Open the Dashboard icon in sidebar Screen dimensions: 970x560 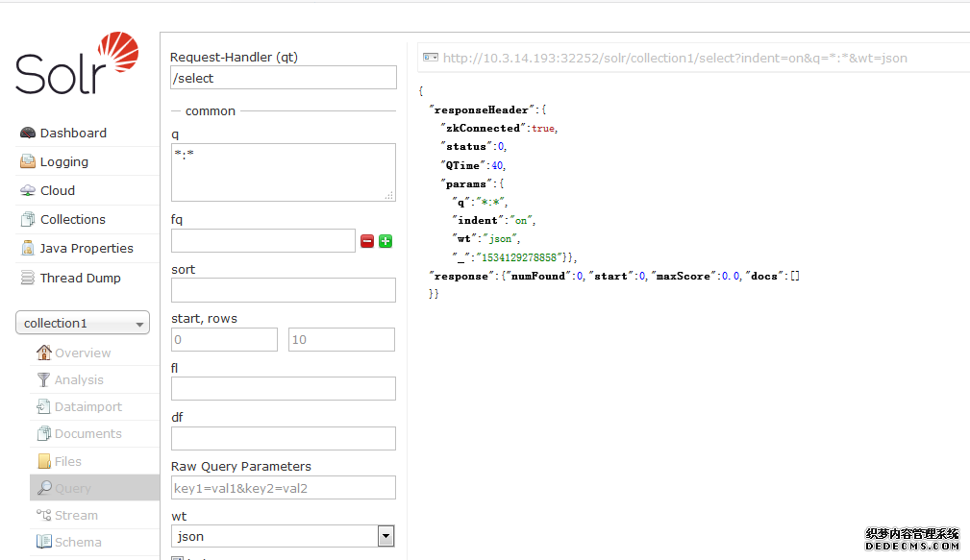pos(27,134)
